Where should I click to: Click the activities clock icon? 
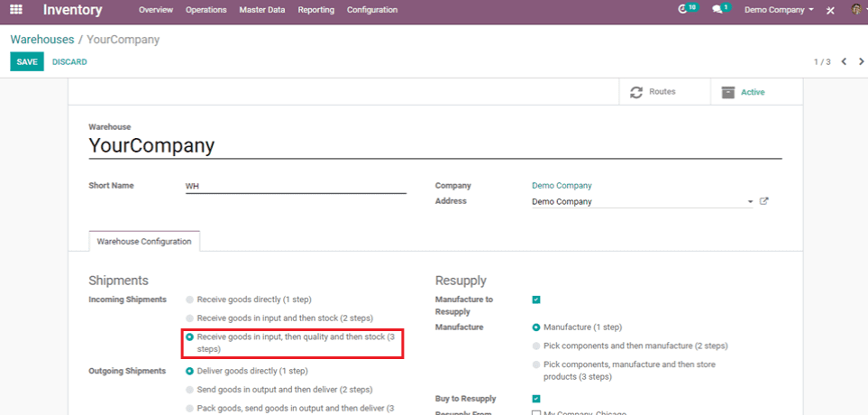pos(683,9)
